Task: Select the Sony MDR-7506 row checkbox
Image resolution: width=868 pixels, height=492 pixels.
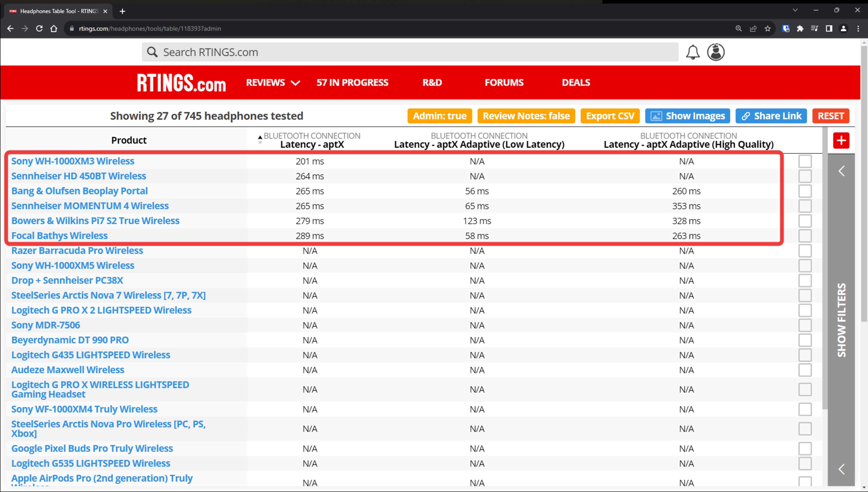Action: coord(805,325)
